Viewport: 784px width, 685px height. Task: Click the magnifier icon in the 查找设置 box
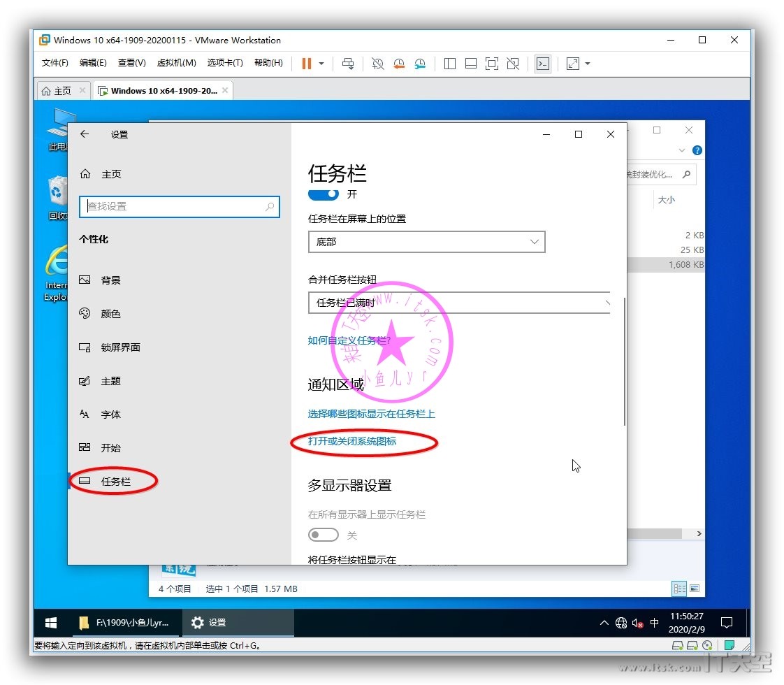270,206
